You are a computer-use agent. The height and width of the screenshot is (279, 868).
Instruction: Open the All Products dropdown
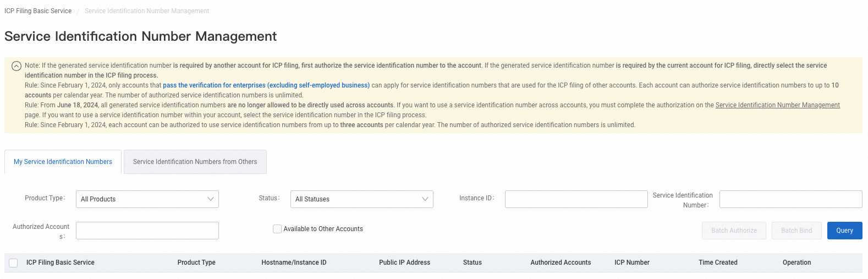click(x=147, y=199)
